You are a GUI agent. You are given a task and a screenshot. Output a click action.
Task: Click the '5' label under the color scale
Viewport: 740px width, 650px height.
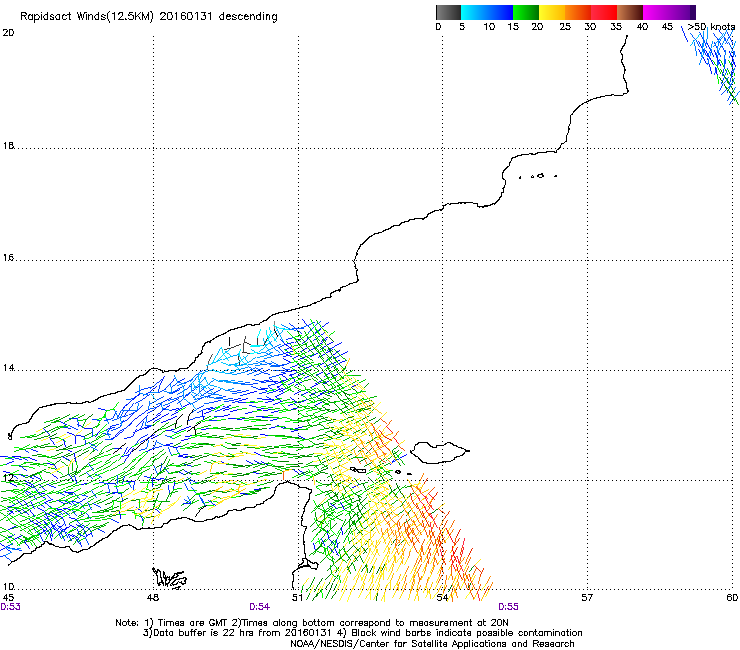(462, 27)
